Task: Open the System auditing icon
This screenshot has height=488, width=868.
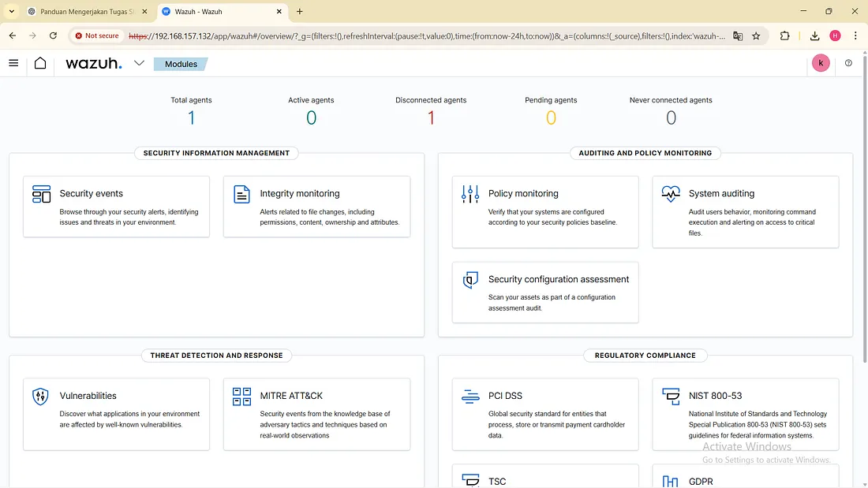Action: tap(670, 193)
